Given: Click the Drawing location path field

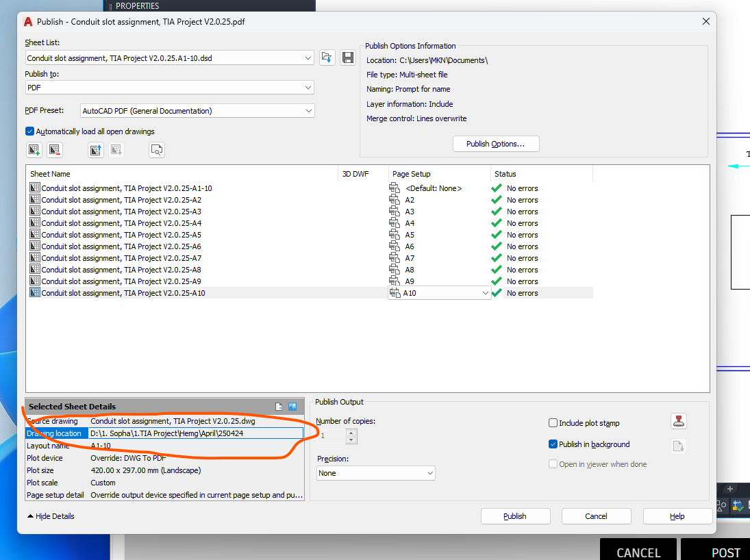Looking at the screenshot, I should [x=196, y=433].
